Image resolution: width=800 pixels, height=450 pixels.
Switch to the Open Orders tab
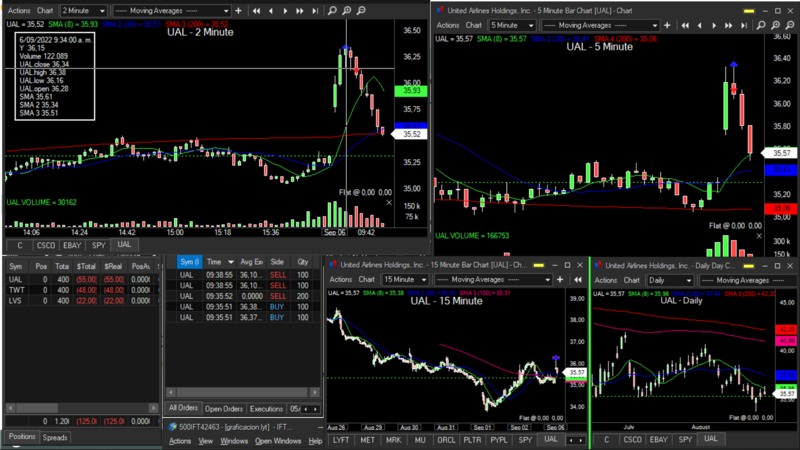(223, 409)
